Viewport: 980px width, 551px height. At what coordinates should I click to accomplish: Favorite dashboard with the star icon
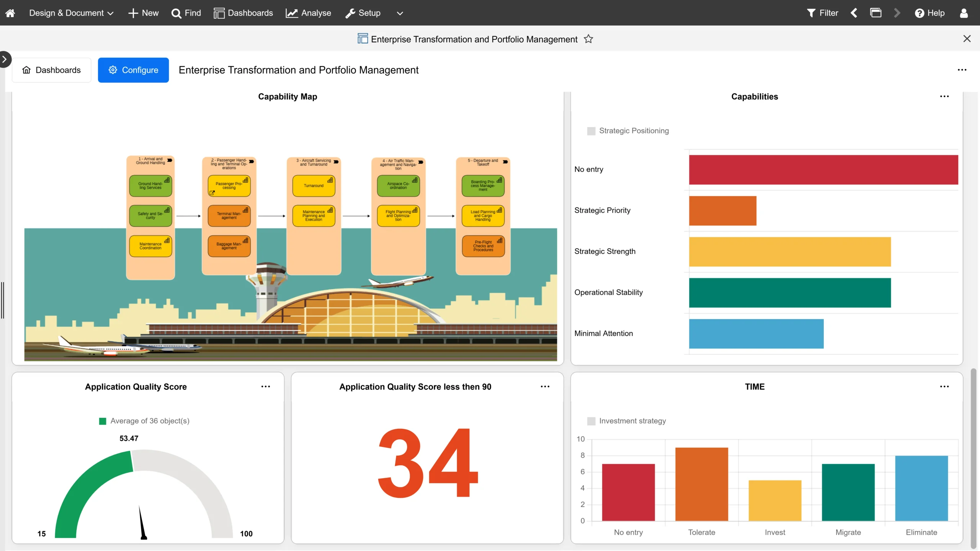(x=588, y=39)
